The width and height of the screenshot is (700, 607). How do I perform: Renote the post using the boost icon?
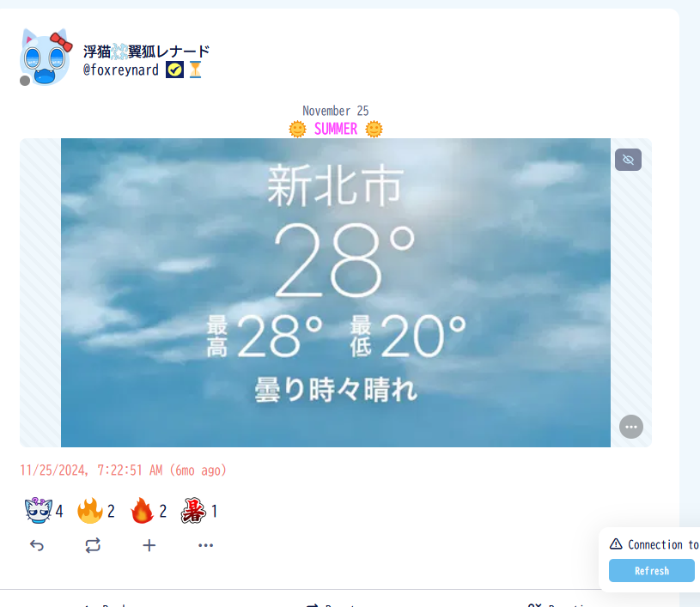click(x=93, y=545)
